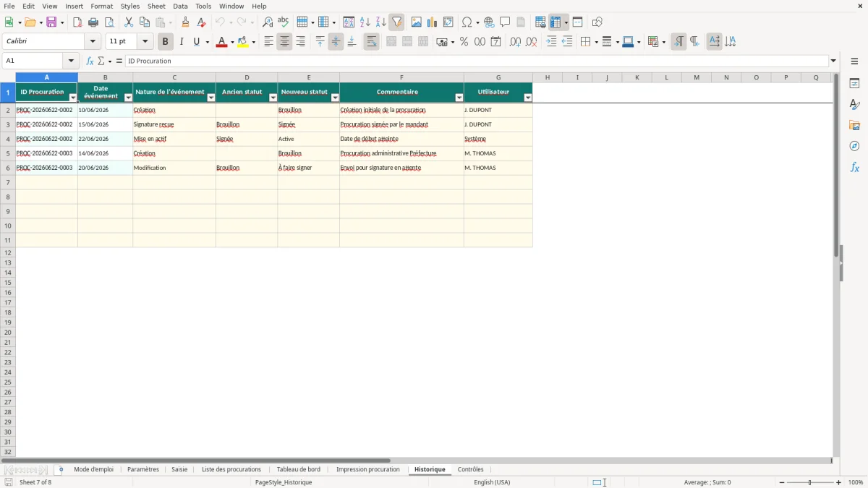Open the Name Box dropdown
This screenshot has height=488, width=868.
pos(71,61)
